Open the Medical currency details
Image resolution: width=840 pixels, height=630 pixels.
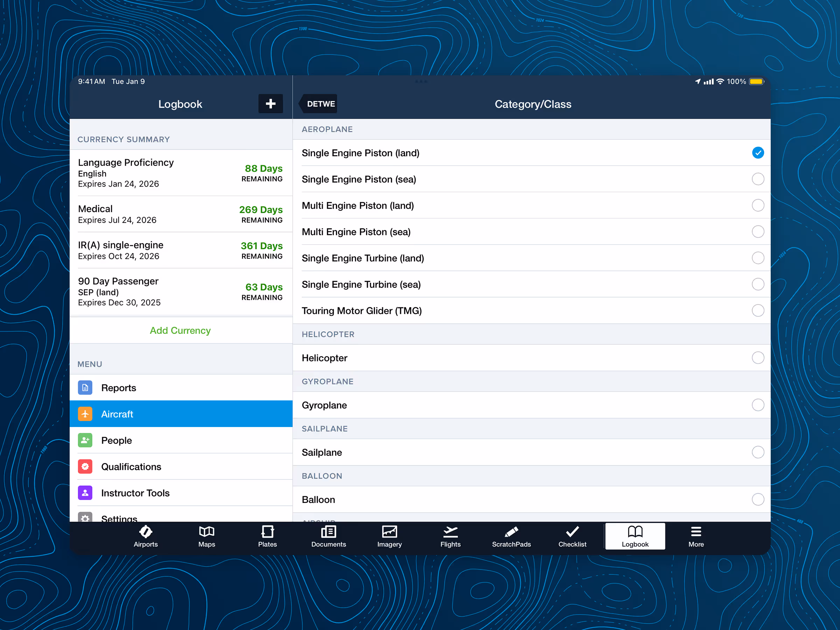coord(180,214)
